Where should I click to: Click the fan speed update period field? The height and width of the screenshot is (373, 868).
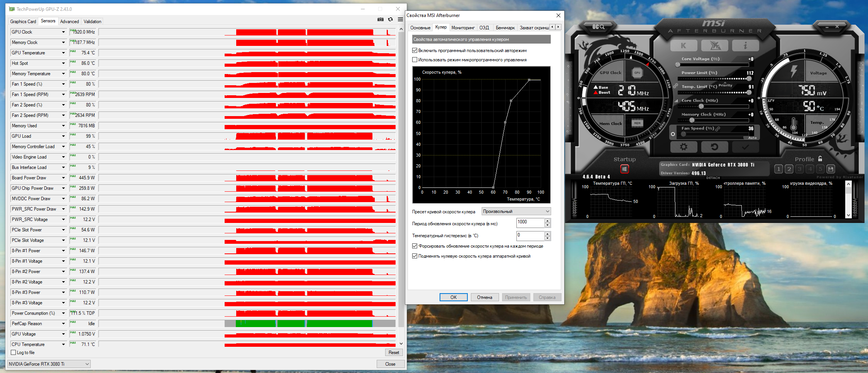point(530,223)
